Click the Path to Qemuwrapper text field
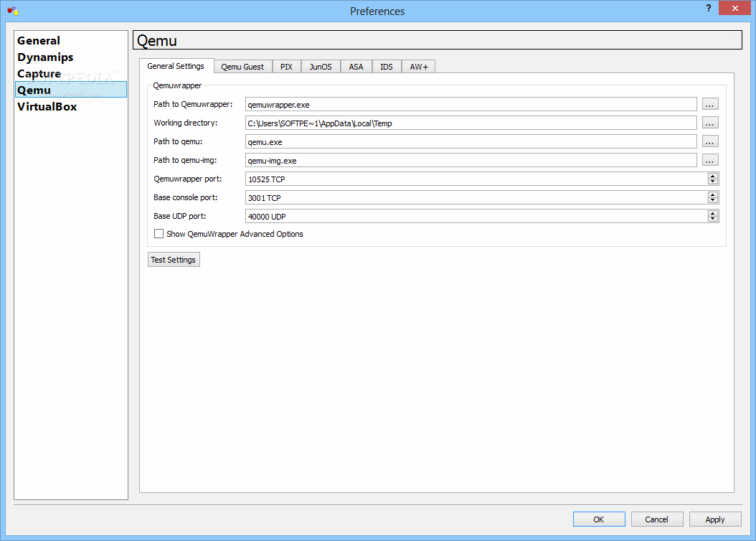756x541 pixels. [471, 104]
